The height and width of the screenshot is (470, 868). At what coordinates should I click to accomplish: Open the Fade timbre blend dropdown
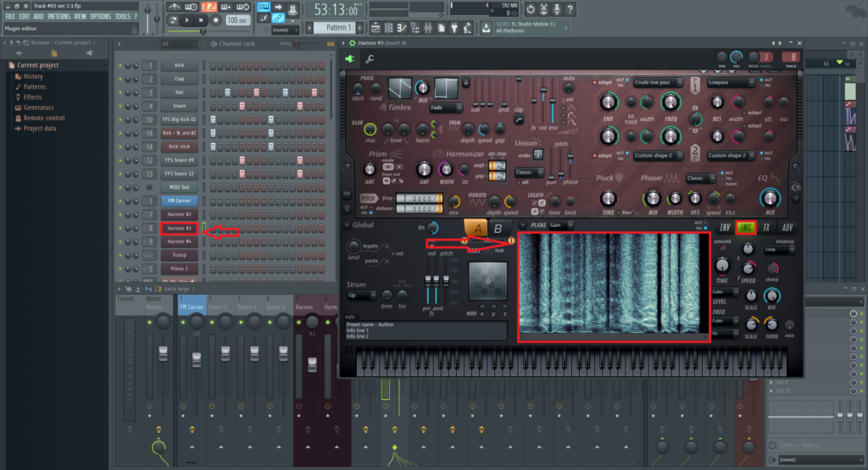tap(445, 108)
